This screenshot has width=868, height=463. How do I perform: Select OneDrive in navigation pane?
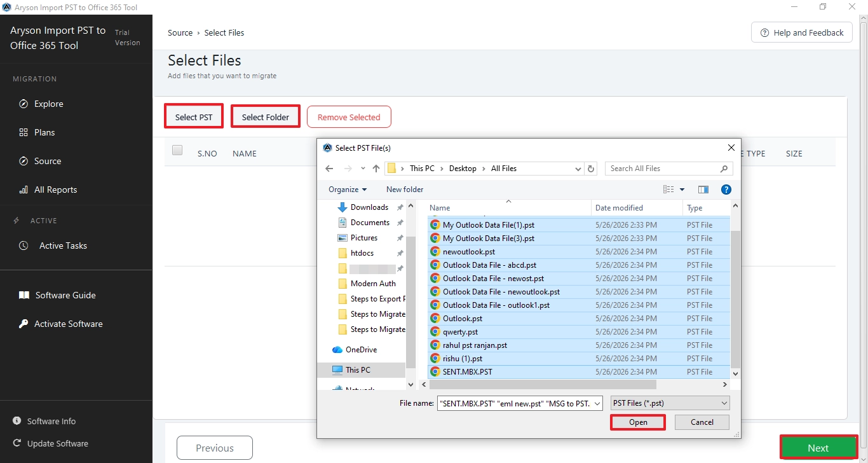click(361, 350)
